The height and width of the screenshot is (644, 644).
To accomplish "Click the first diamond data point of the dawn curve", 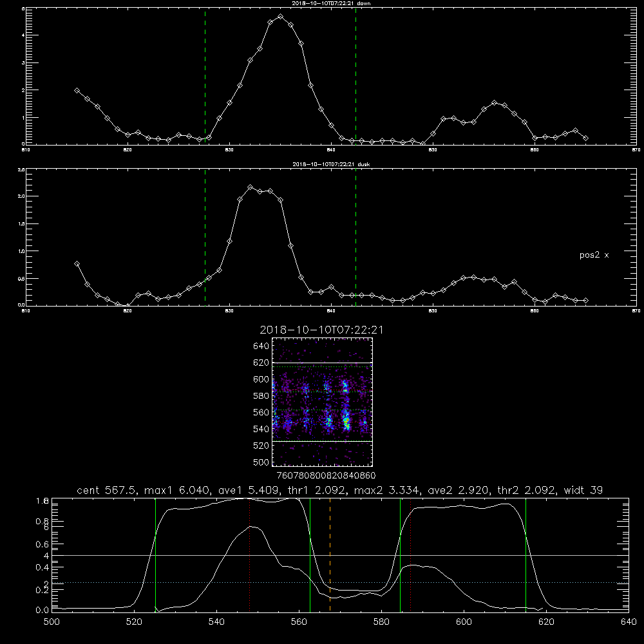I will [x=77, y=90].
